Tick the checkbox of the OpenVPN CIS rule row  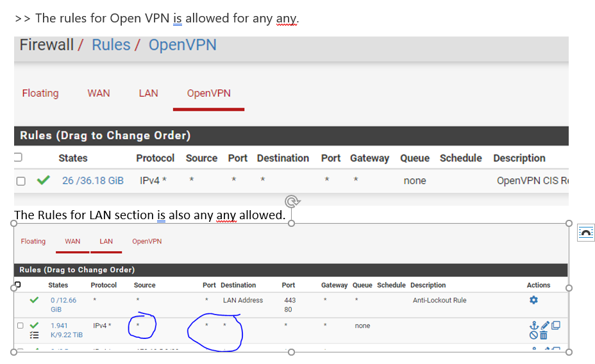pyautogui.click(x=21, y=181)
